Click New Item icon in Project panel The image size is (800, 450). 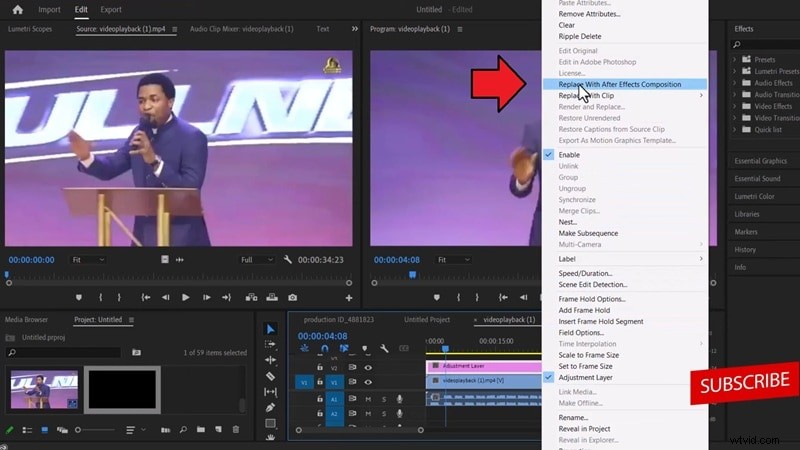218,430
